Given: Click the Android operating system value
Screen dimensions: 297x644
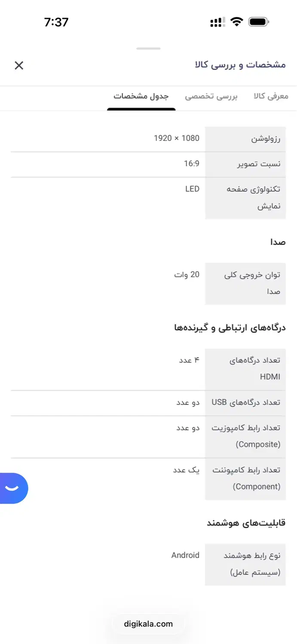Looking at the screenshot, I should (185, 555).
